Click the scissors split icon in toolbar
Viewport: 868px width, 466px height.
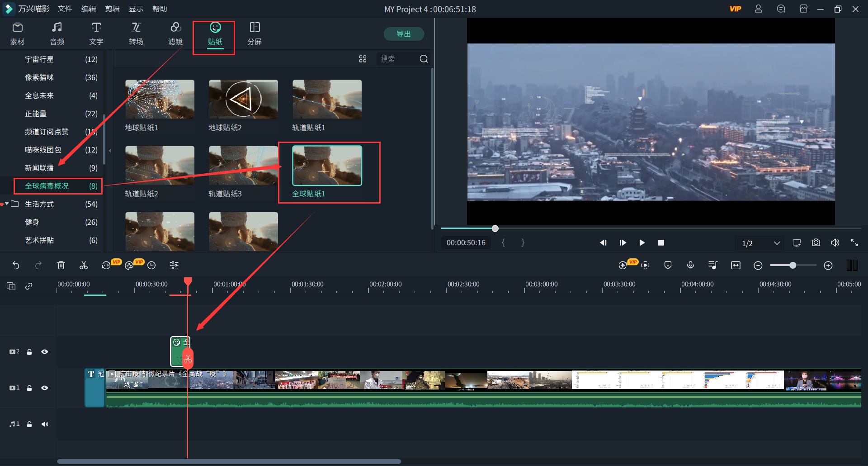pyautogui.click(x=84, y=266)
